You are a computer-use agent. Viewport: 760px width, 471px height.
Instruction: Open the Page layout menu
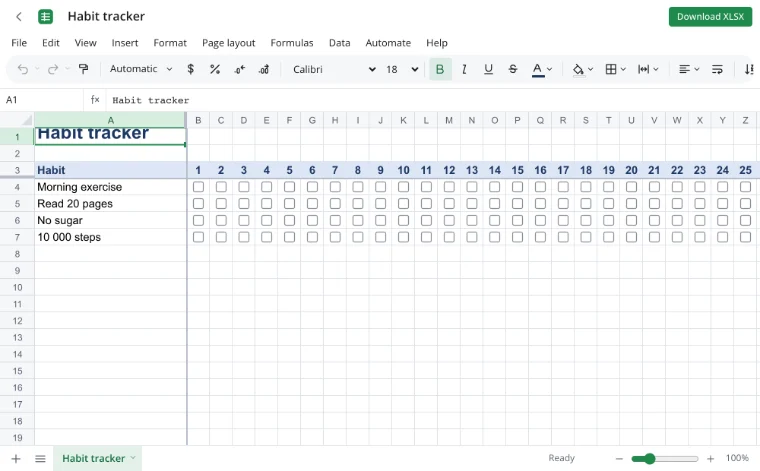pyautogui.click(x=228, y=43)
